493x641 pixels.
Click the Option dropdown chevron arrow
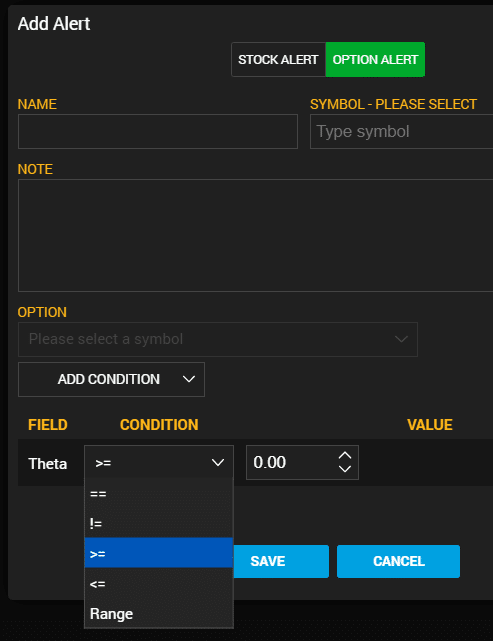tap(401, 339)
